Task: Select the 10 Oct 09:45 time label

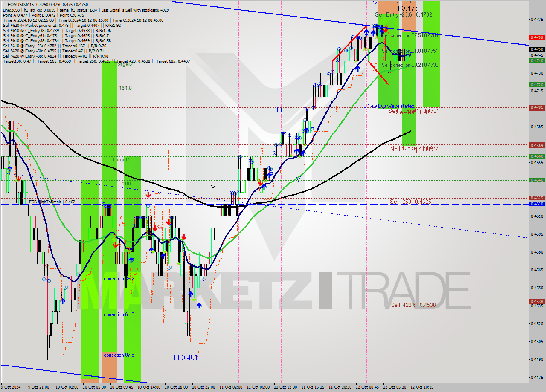Action: coord(121,388)
